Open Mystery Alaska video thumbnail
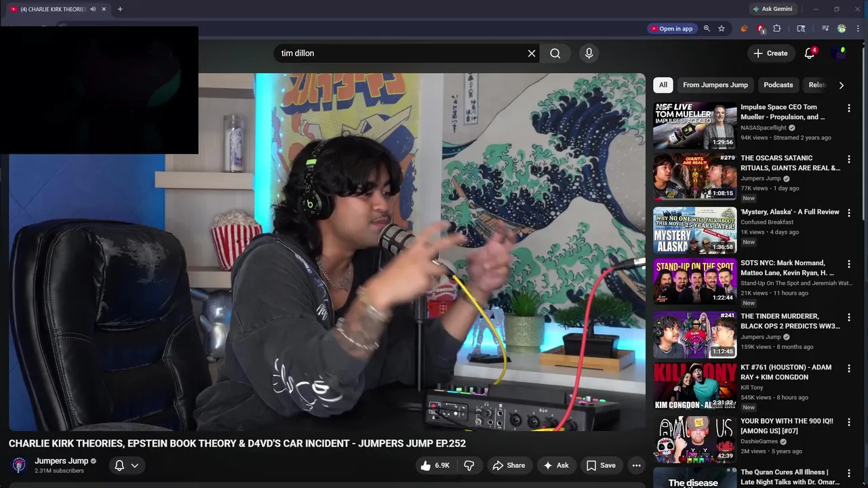The height and width of the screenshot is (488, 868). 694,230
